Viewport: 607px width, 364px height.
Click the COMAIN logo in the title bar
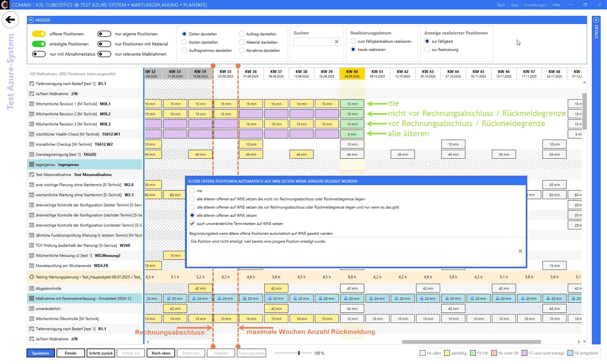tap(5, 5)
